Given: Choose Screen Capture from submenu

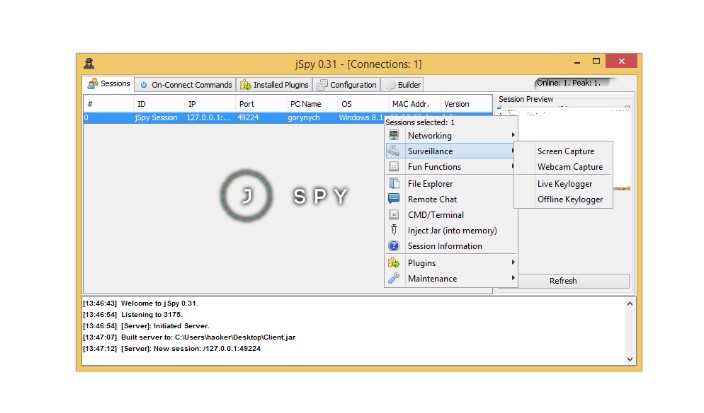Looking at the screenshot, I should [x=563, y=151].
